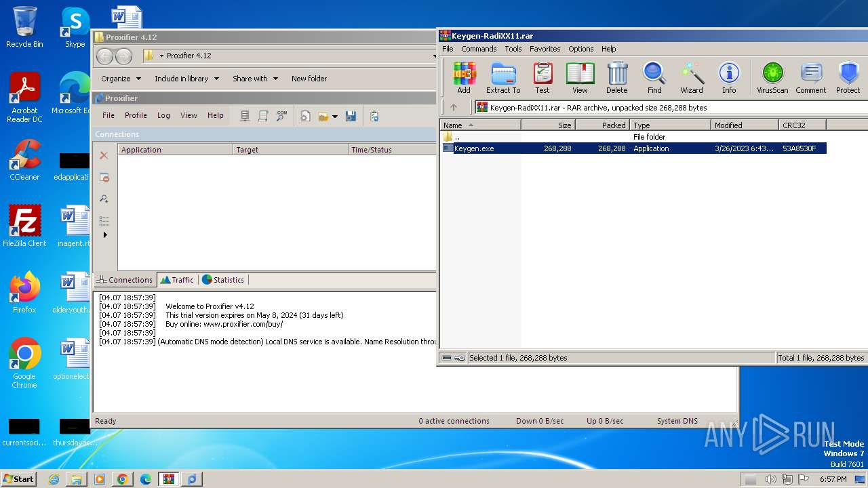Start VirusScan from WinRAR toolbar
This screenshot has height=488, width=868.
[x=772, y=77]
